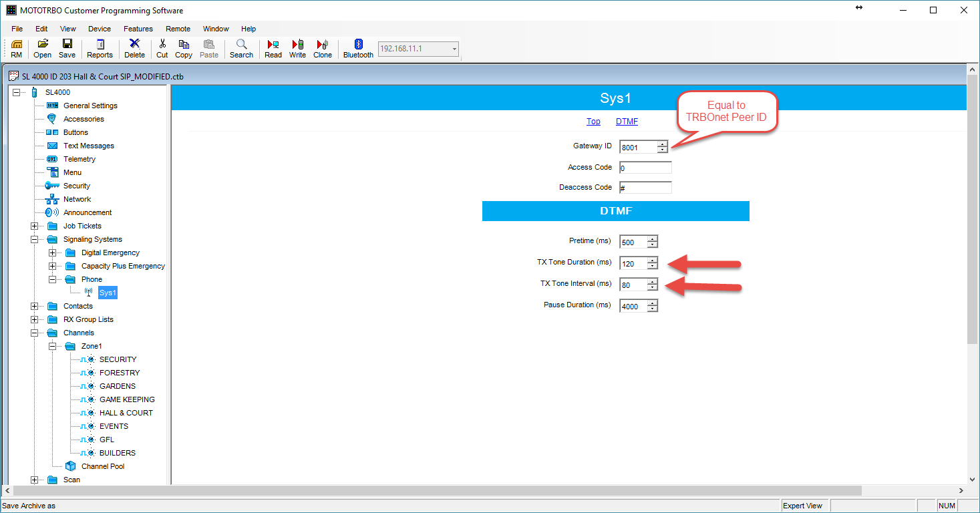Click the Pause Duration value field
The width and height of the screenshot is (980, 513).
point(638,306)
